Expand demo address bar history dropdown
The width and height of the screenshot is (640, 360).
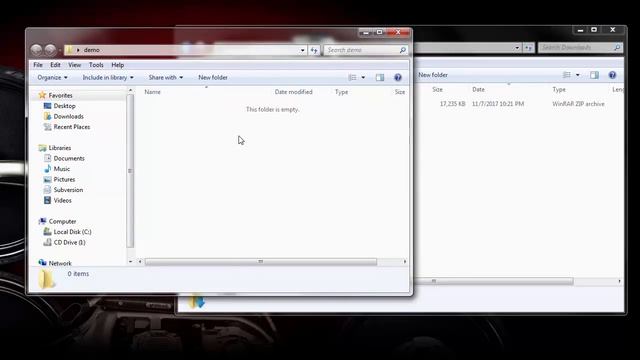pyautogui.click(x=302, y=50)
